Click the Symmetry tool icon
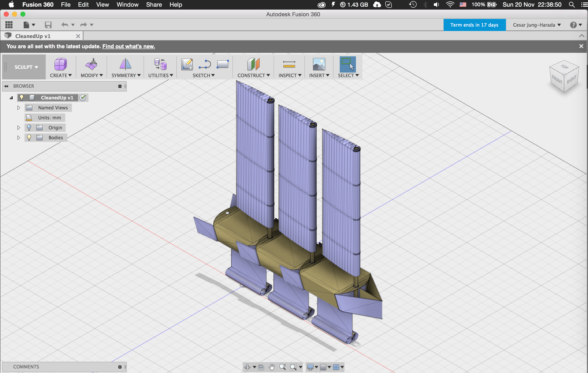The height and width of the screenshot is (373, 588). tap(125, 64)
